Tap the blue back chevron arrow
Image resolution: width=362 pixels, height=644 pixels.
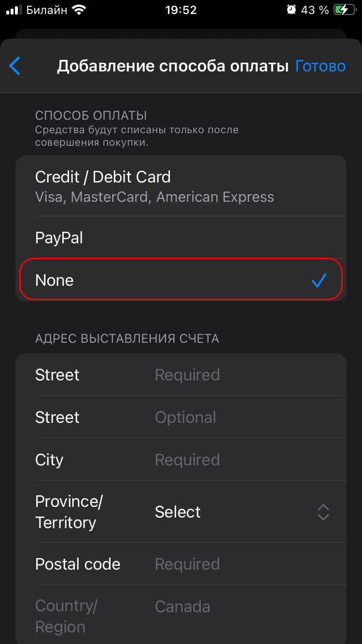(x=15, y=66)
